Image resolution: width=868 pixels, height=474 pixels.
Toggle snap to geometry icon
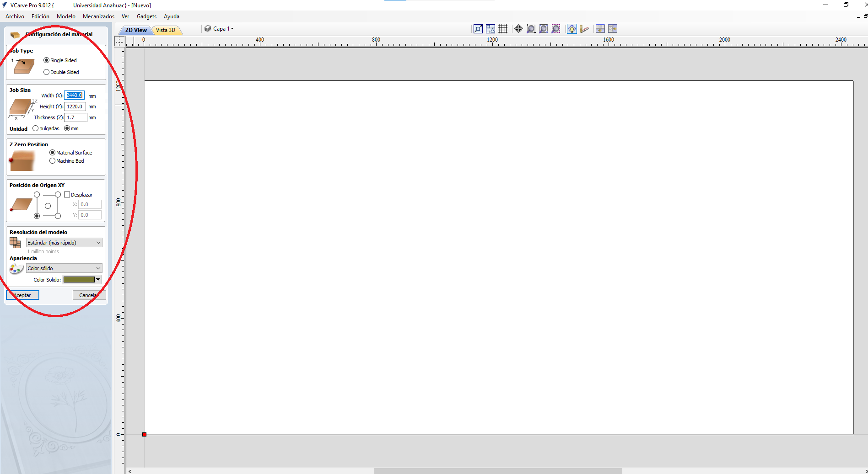coord(478,29)
